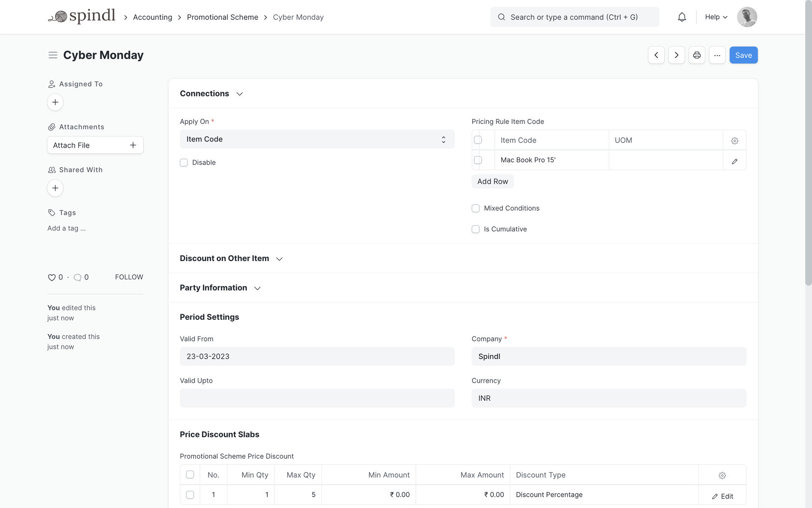Open the three-dots more menu

pyautogui.click(x=717, y=55)
